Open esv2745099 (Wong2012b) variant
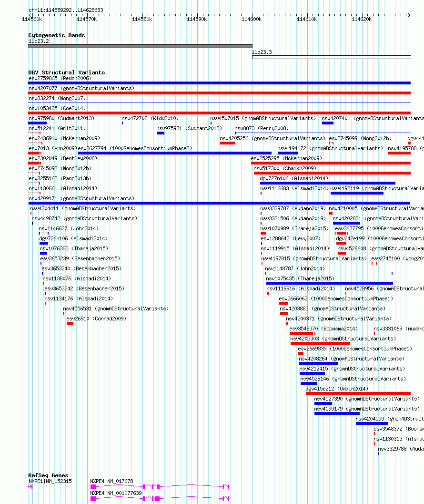Screen dimensions: 424x504 pos(360,138)
